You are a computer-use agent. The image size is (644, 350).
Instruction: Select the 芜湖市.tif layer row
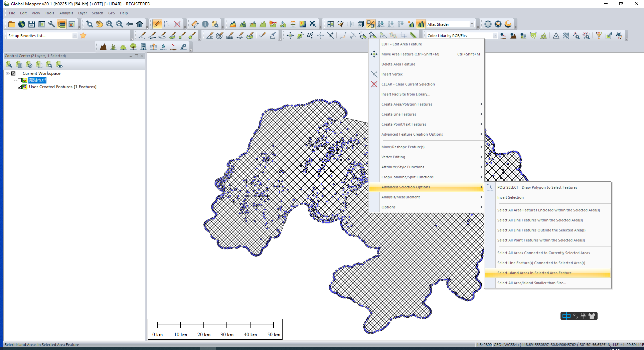[37, 80]
